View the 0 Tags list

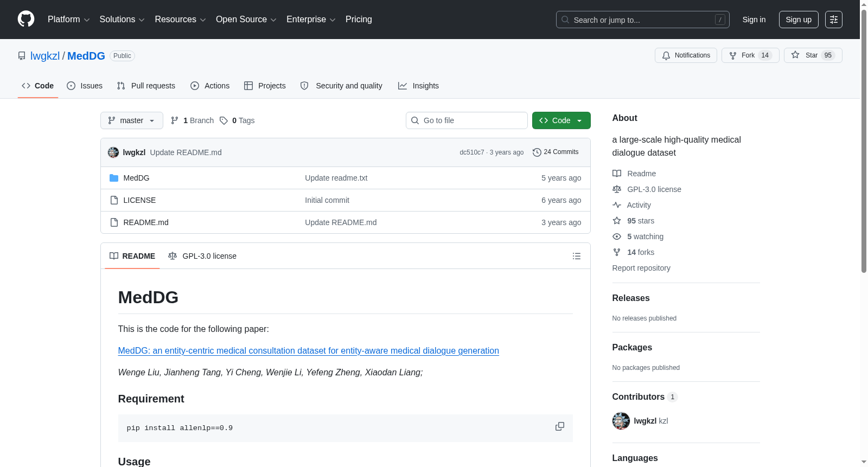[237, 120]
